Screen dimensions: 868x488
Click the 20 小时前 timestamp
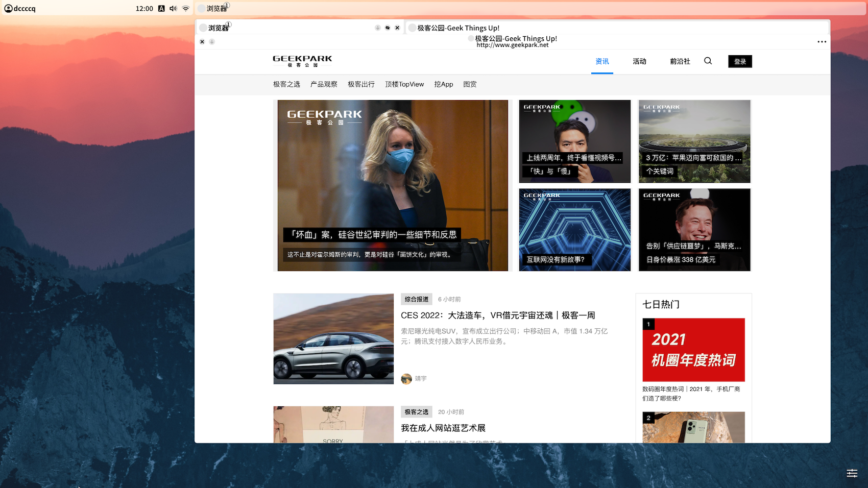coord(451,412)
